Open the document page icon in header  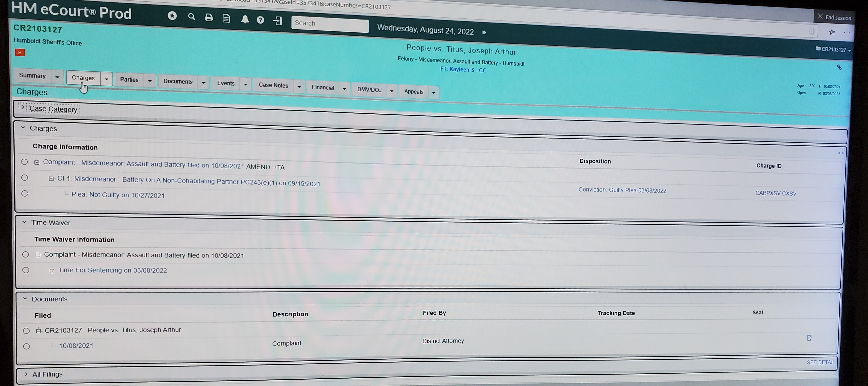pos(226,18)
